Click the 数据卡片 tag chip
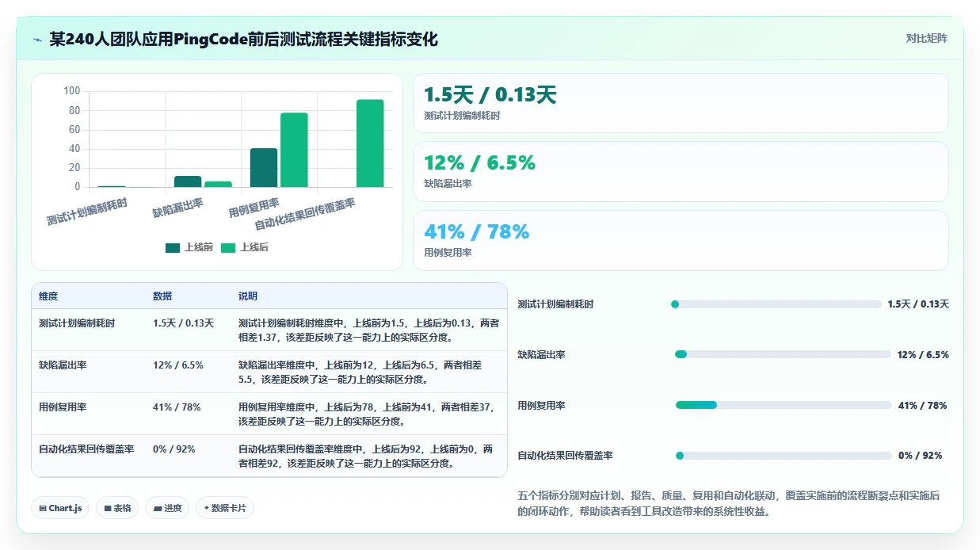This screenshot has height=550, width=980. tap(225, 508)
